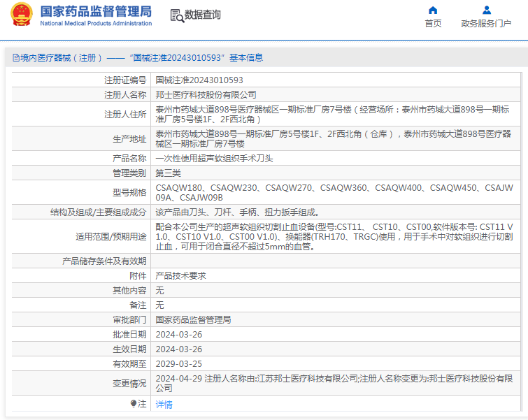Click the 第三类 management category value
528x420 pixels.
(168, 173)
